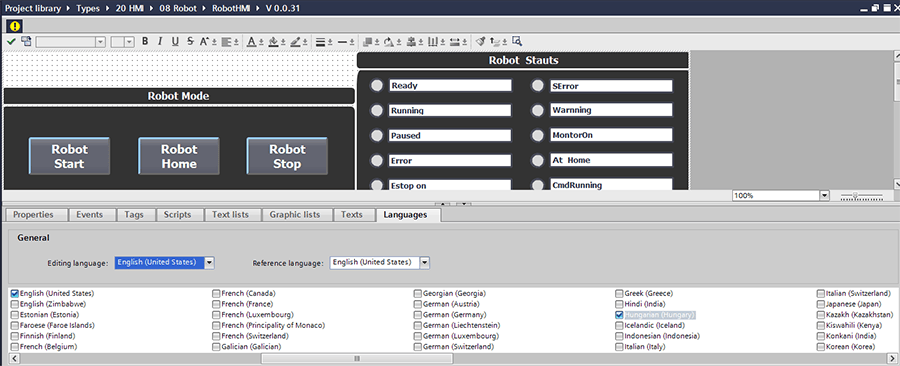Click the rotate object icon

point(389,41)
